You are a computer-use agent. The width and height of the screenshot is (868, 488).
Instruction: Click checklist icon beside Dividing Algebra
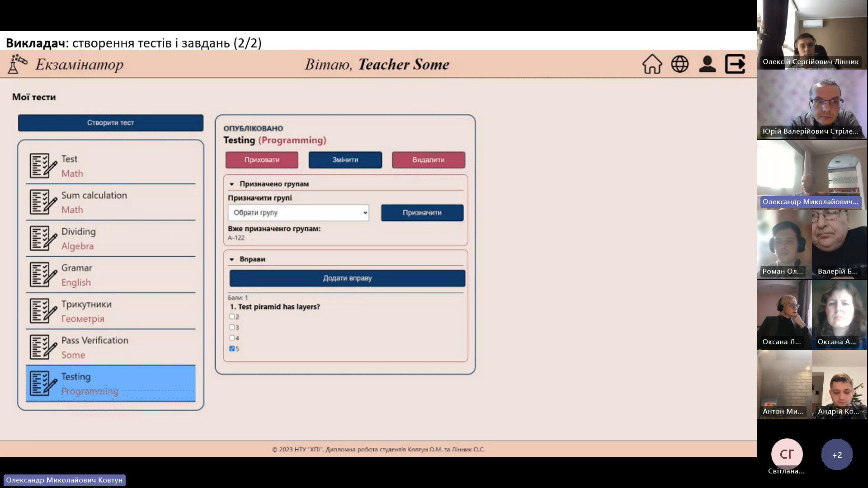tap(43, 239)
